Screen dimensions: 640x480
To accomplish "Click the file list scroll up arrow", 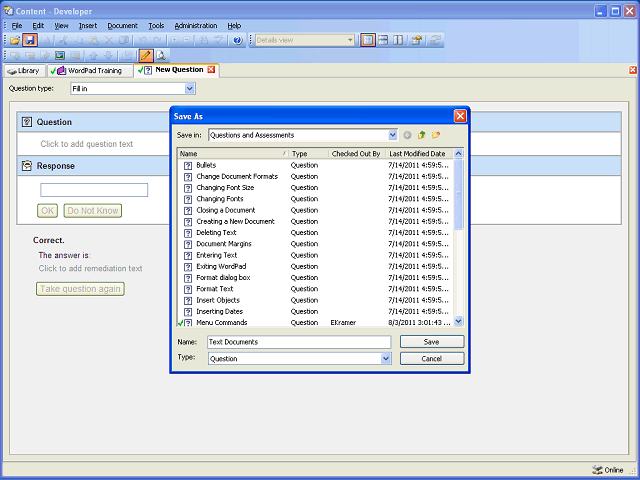I will (458, 153).
